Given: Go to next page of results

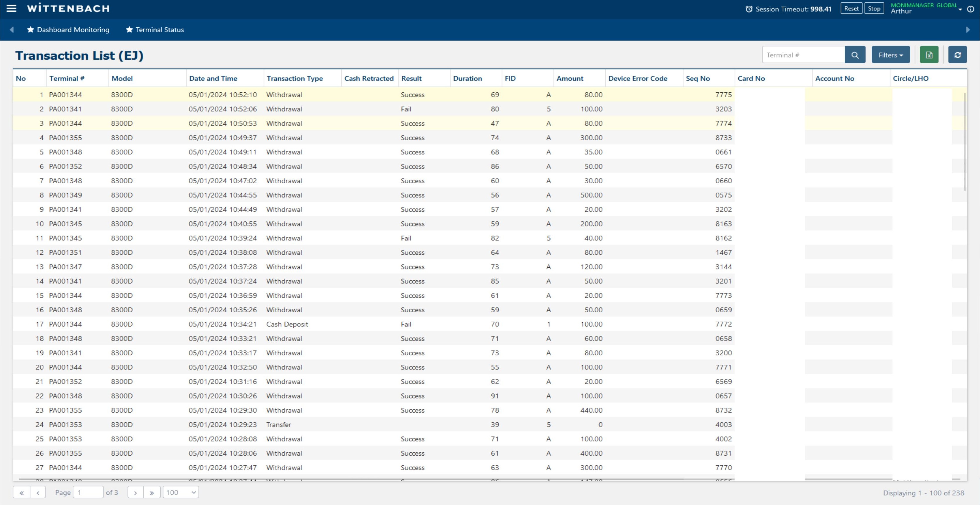Looking at the screenshot, I should (x=135, y=492).
